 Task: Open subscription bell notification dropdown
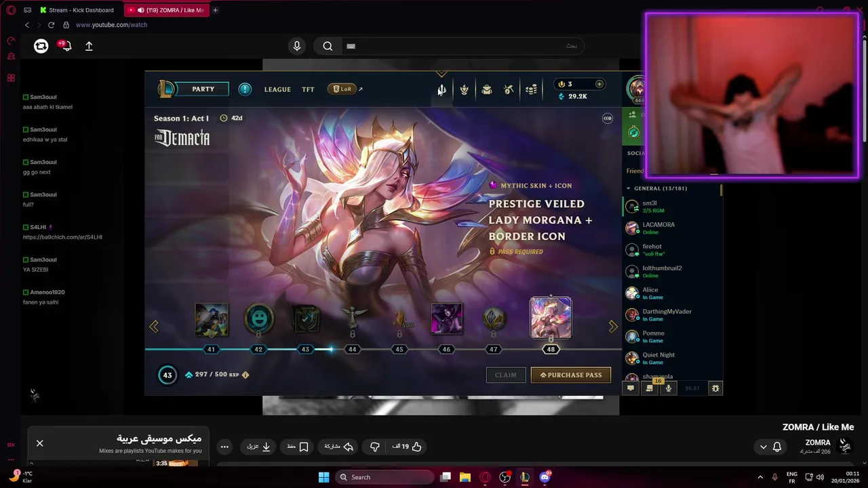coord(771,447)
